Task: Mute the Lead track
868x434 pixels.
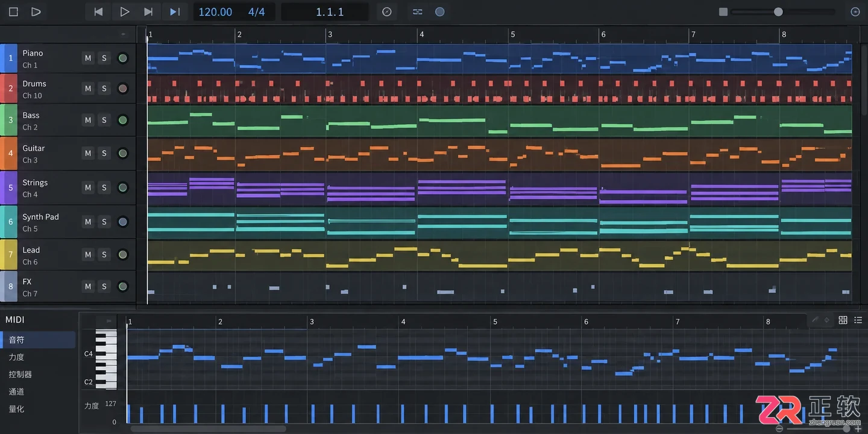Action: point(88,254)
